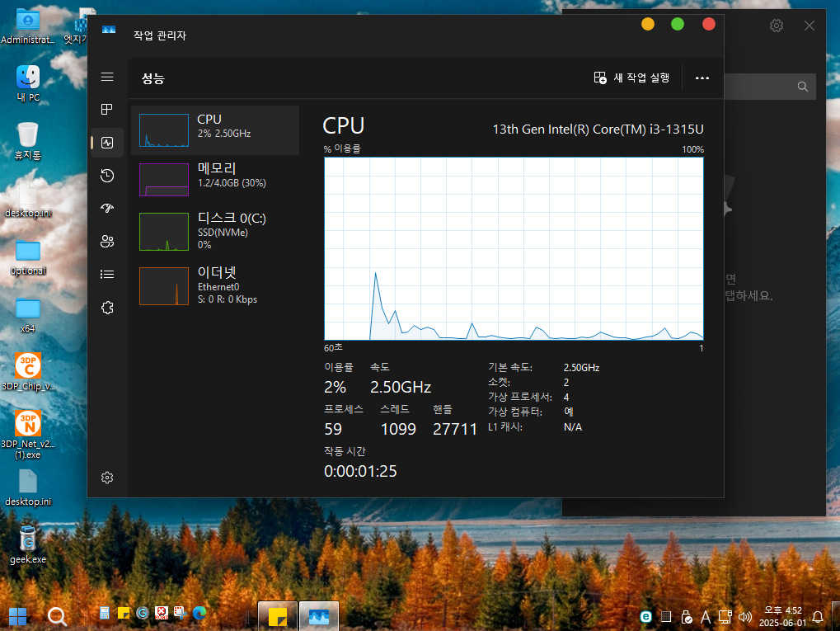Open the taskbar search magnifier
This screenshot has height=631, width=840.
57,616
